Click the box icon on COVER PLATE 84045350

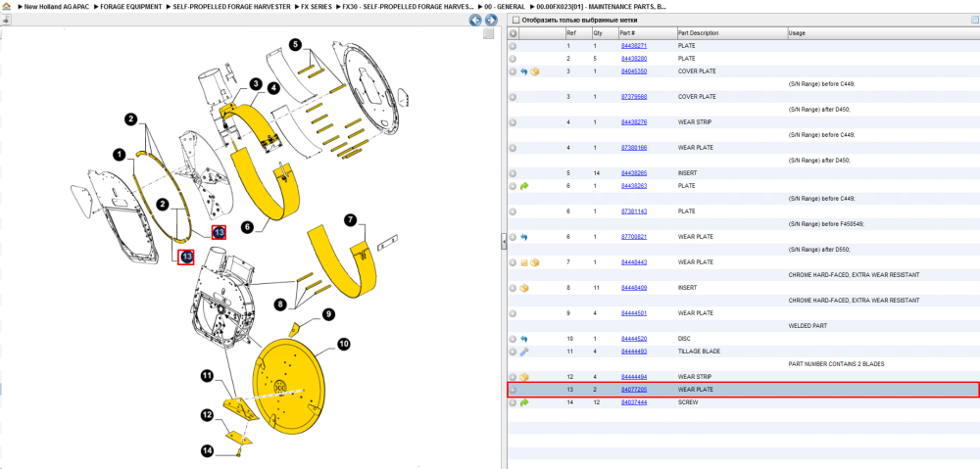coord(534,71)
